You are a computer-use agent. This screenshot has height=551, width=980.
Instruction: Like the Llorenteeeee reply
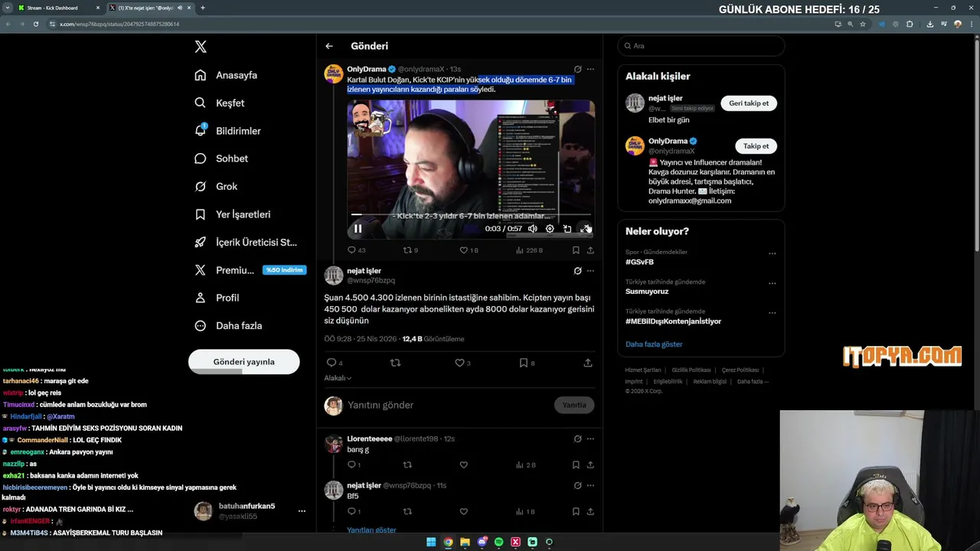[x=463, y=465]
